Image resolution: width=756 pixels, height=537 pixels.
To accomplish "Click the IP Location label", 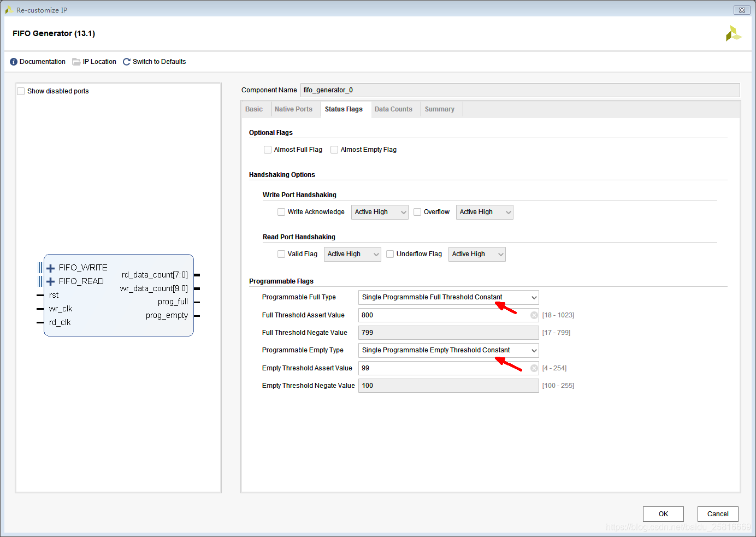I will (99, 62).
